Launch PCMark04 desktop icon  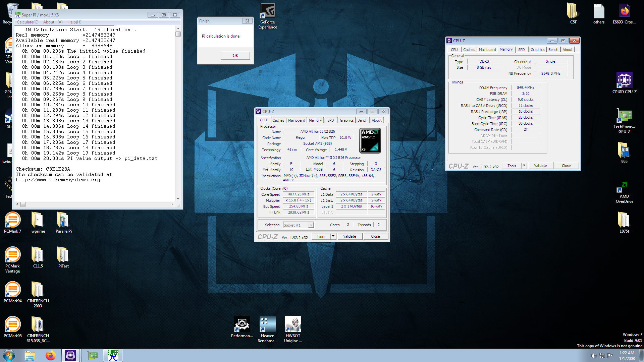pos(12,292)
